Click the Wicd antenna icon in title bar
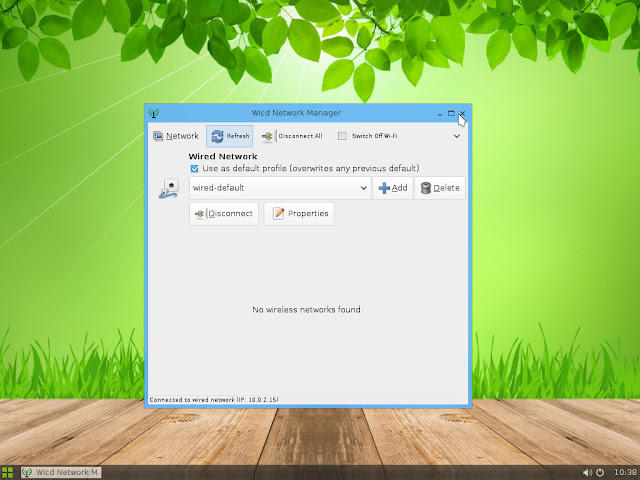 tap(153, 113)
